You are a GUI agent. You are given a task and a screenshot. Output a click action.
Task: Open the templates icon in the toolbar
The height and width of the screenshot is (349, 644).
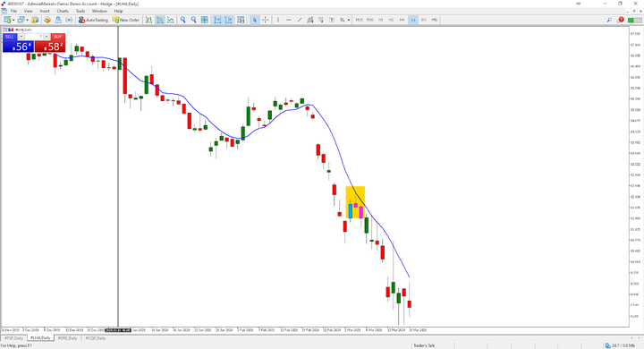click(241, 20)
